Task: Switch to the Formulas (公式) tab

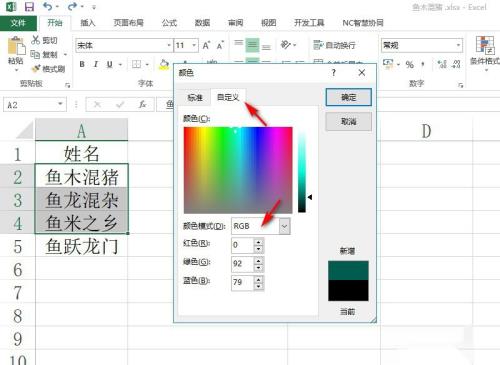Action: [169, 23]
